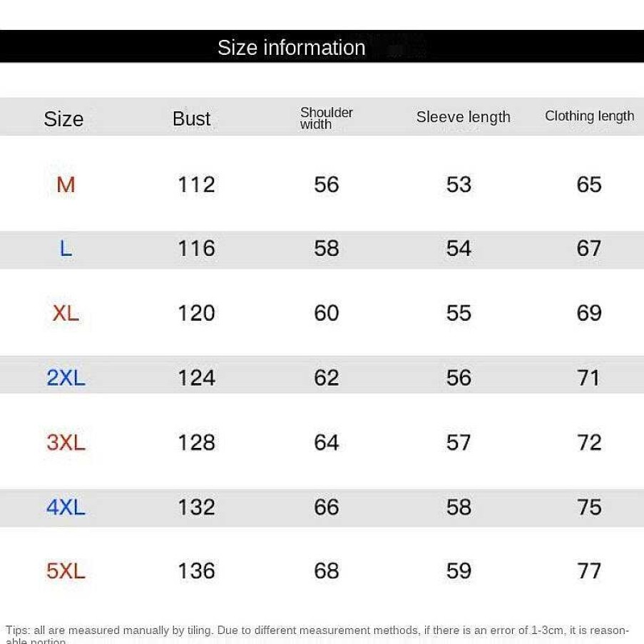Select the 5XL size label
Screen dimensions: 644x644
pyautogui.click(x=66, y=571)
